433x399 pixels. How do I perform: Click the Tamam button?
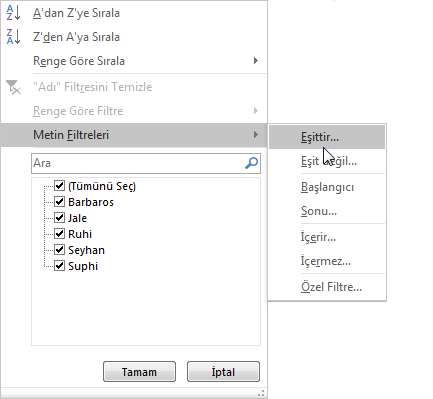coord(139,372)
